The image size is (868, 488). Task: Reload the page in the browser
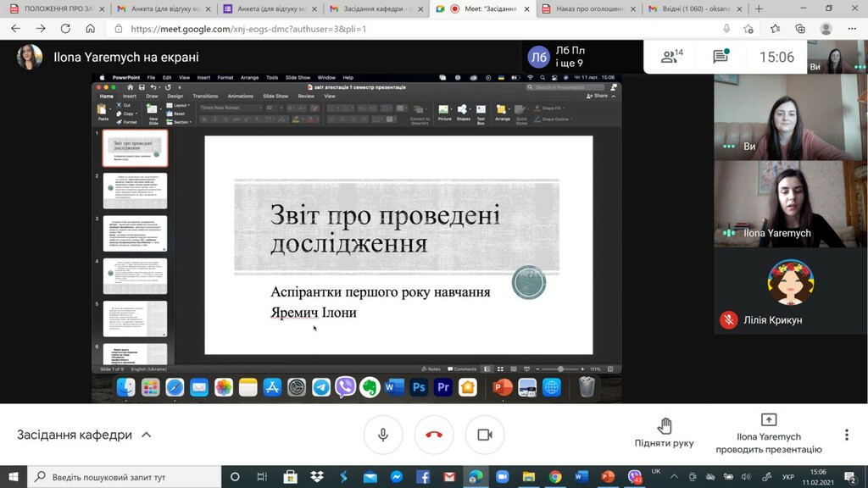[65, 28]
